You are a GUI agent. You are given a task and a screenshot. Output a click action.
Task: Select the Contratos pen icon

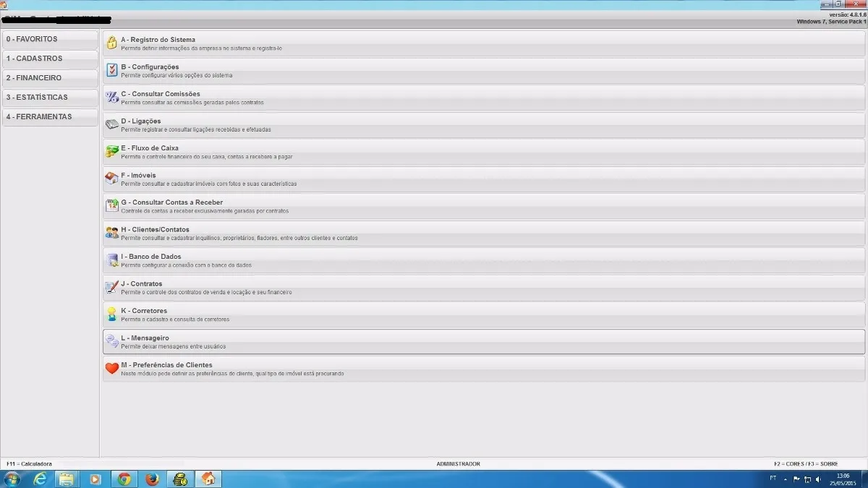[112, 287]
